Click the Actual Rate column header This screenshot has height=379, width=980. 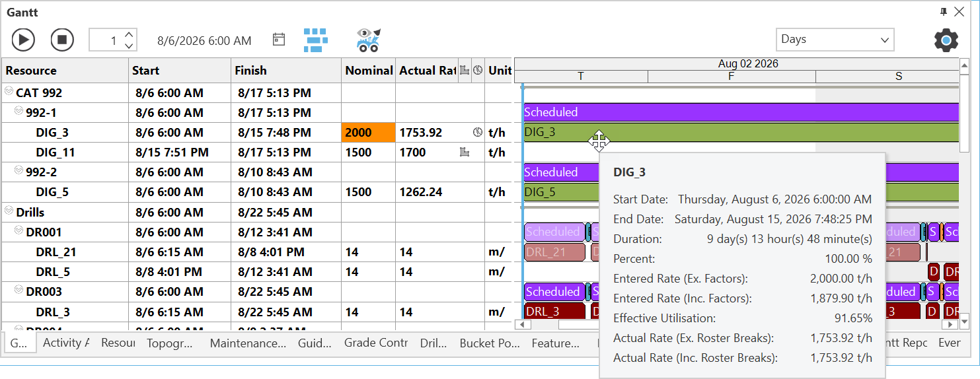click(427, 71)
